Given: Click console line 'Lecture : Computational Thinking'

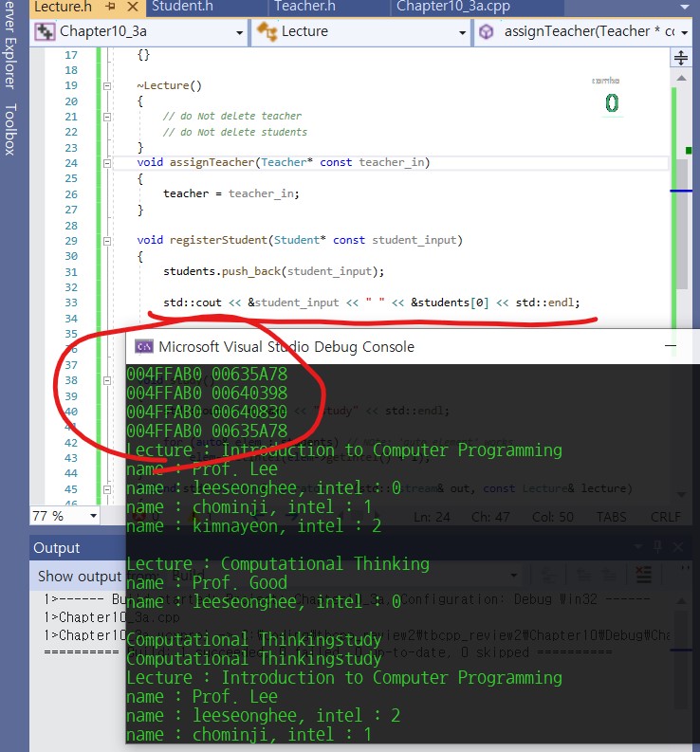Looking at the screenshot, I should pyautogui.click(x=278, y=564).
